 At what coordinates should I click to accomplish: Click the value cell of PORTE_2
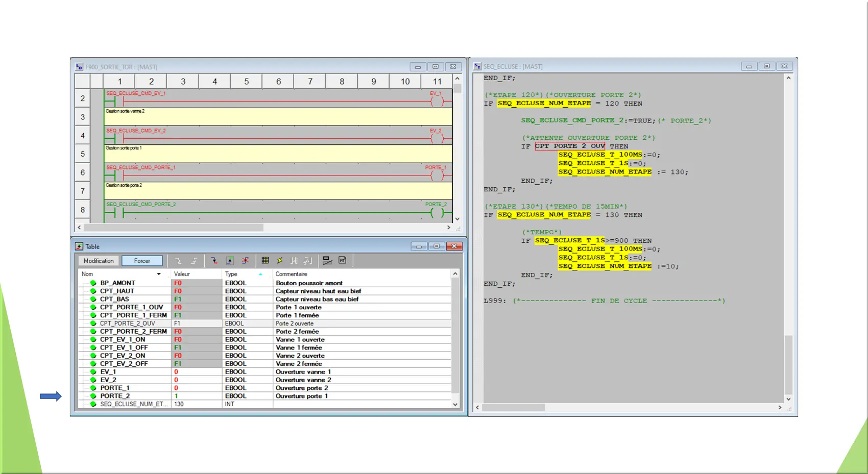[x=197, y=396]
